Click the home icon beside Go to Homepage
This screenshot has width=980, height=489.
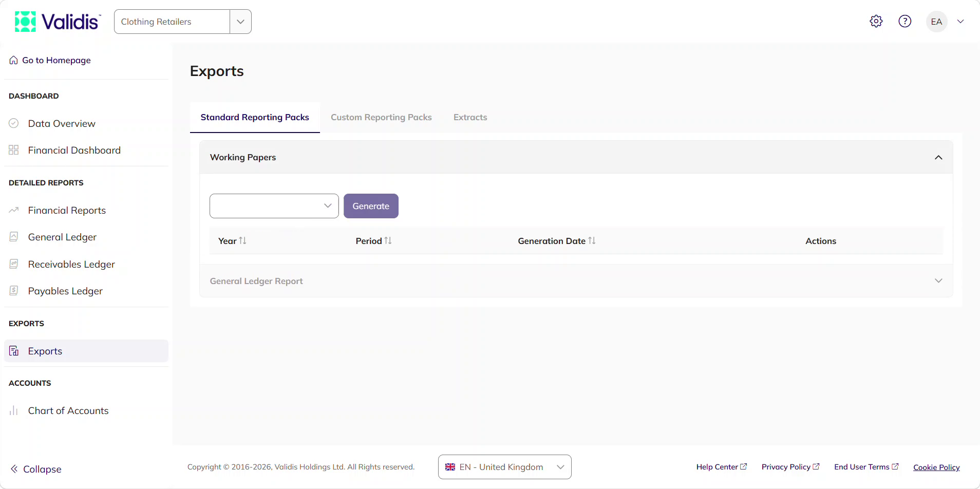point(14,60)
